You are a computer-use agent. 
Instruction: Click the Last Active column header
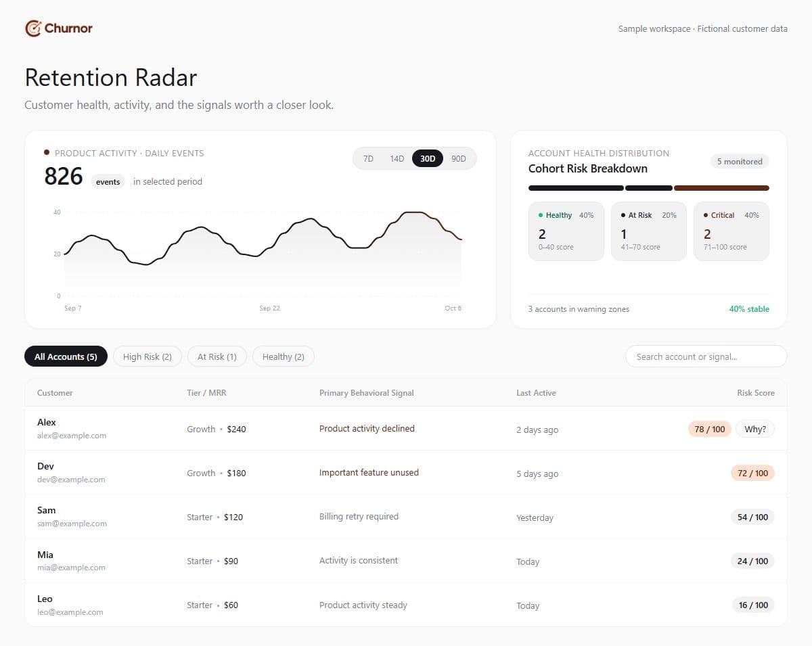(536, 393)
